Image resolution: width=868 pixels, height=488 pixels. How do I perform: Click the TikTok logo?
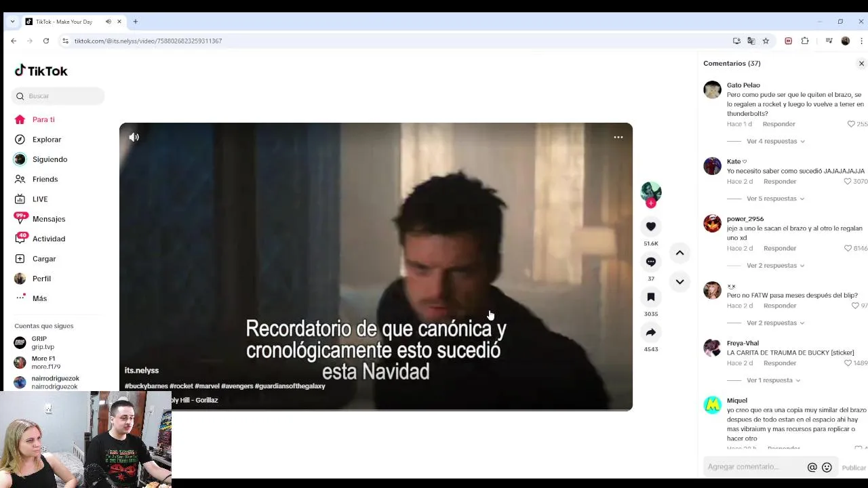[x=41, y=70]
